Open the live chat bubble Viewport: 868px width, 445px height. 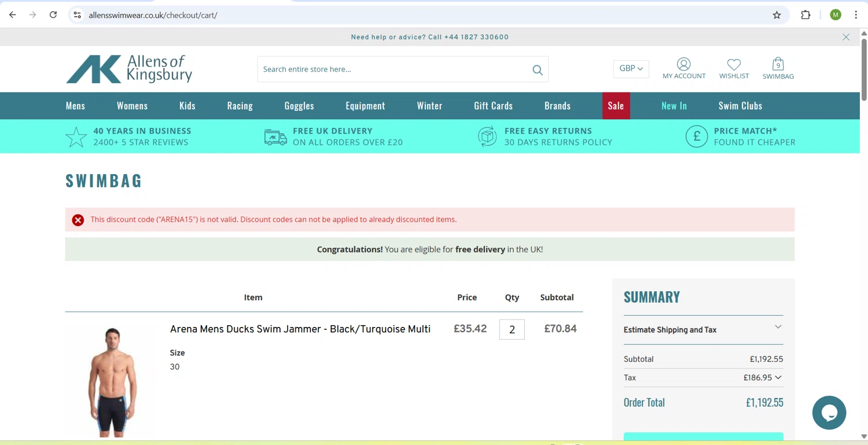pyautogui.click(x=829, y=413)
